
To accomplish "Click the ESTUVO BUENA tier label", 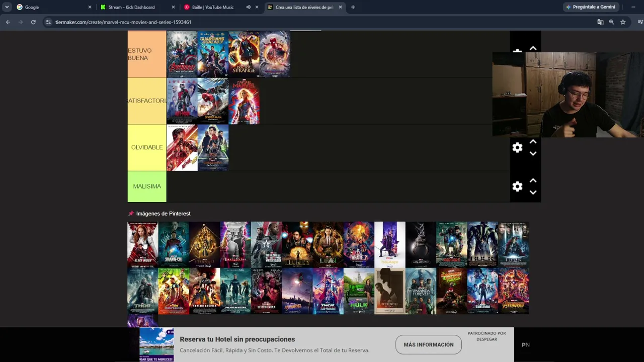I will [147, 54].
